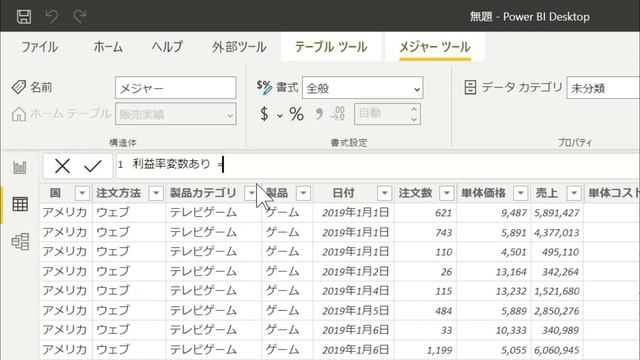This screenshot has height=360, width=640.
Task: Switch to the 外部ツール tab
Action: pos(239,47)
